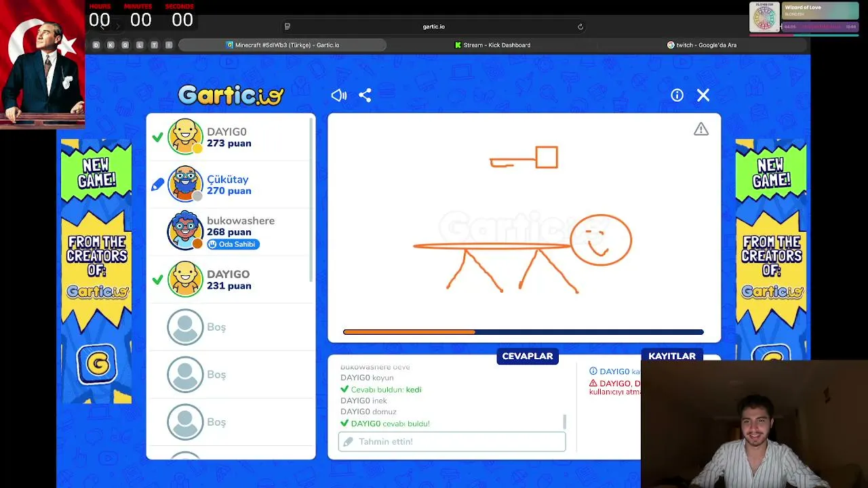This screenshot has width=868, height=488.
Task: Click DAYIGO's avatar with 231 puan
Action: tap(185, 279)
